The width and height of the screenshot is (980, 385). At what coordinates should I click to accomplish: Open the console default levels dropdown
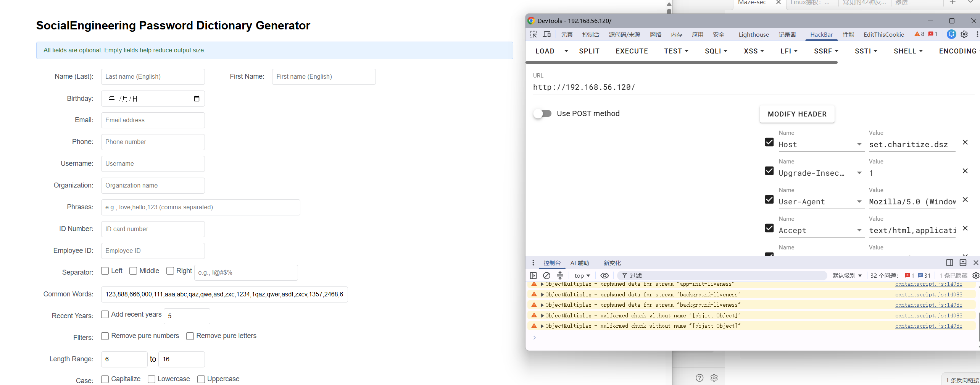[847, 275]
